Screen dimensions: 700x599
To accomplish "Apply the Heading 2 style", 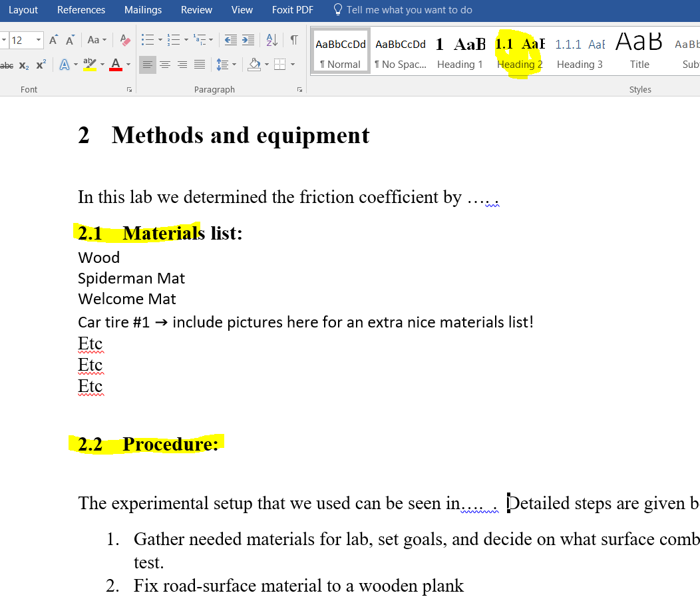I will coord(520,52).
